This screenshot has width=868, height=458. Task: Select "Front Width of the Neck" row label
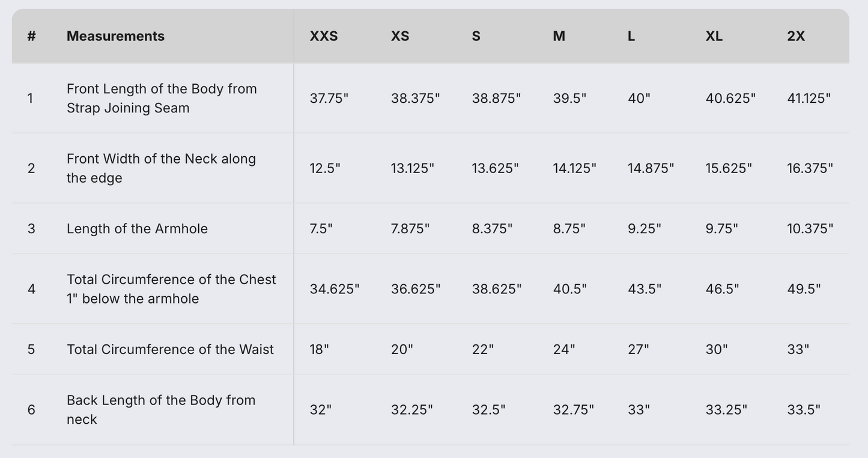(x=161, y=168)
